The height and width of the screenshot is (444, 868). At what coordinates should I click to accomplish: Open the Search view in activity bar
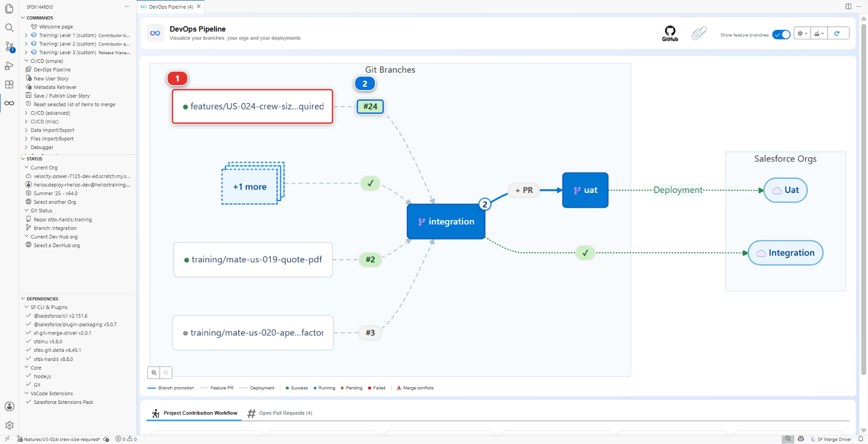coord(9,28)
